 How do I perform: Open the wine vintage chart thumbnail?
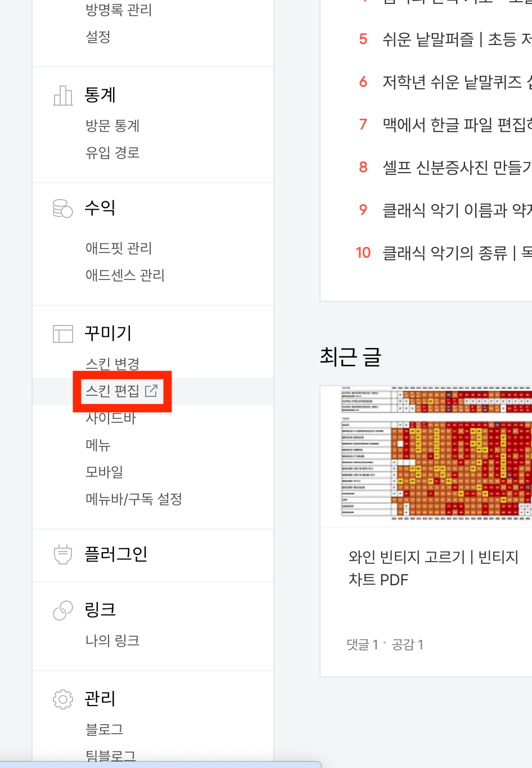426,456
